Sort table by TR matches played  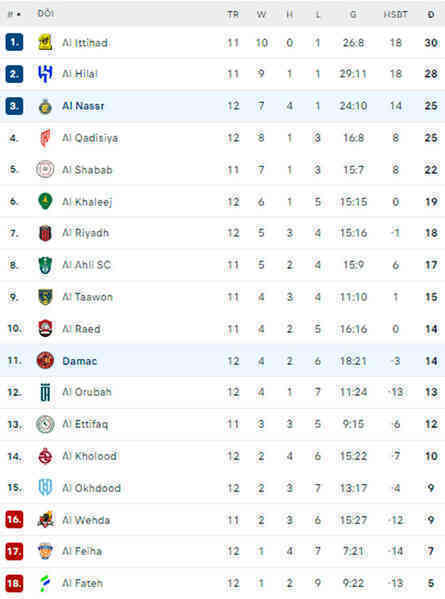[233, 15]
